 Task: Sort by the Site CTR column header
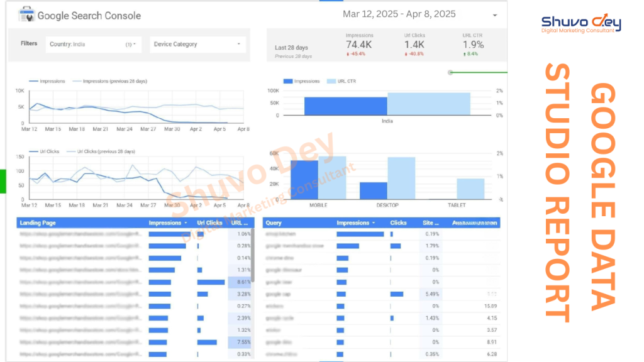430,223
